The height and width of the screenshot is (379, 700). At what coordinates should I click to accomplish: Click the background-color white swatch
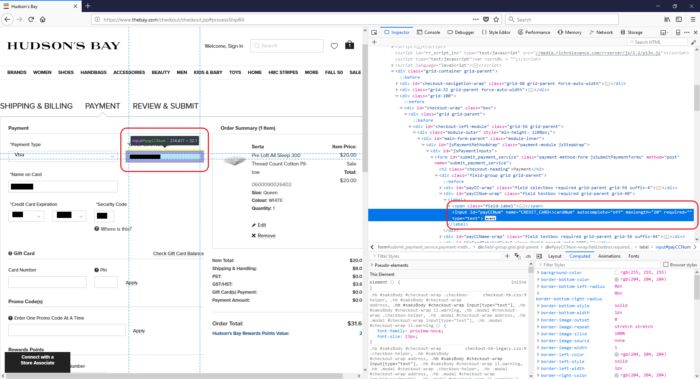617,272
